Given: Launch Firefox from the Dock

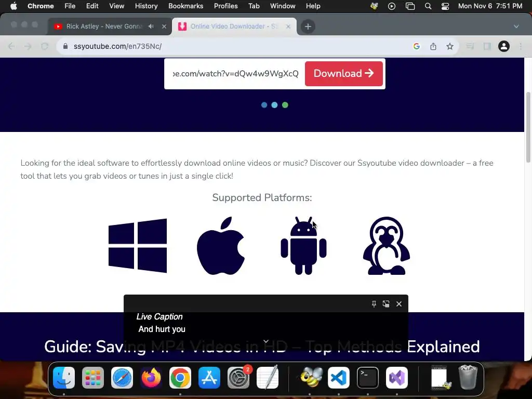Looking at the screenshot, I should (151, 378).
